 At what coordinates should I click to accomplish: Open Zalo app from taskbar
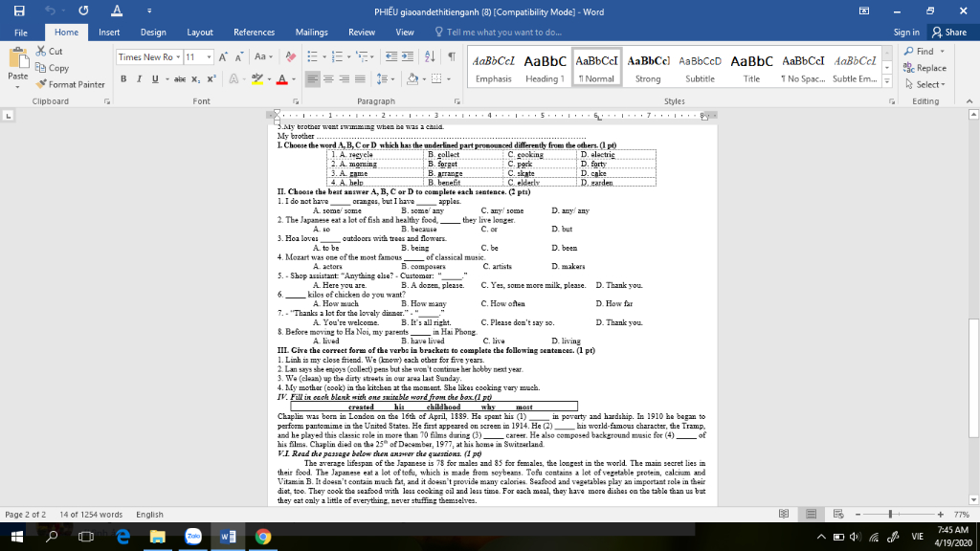[193, 537]
